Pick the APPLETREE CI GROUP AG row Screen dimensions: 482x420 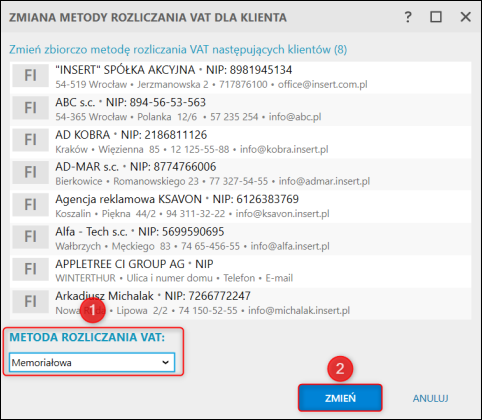[x=241, y=271]
